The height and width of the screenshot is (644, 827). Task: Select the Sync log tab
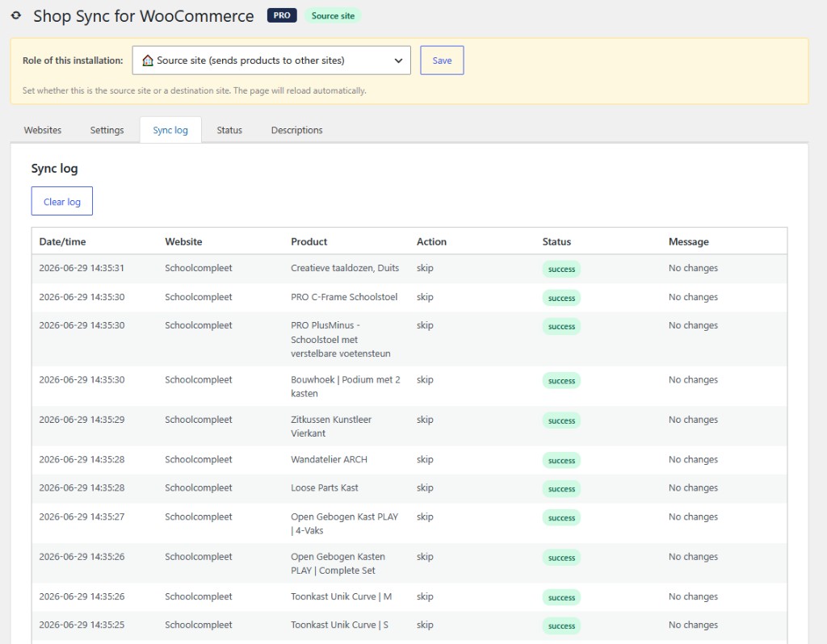(x=170, y=130)
